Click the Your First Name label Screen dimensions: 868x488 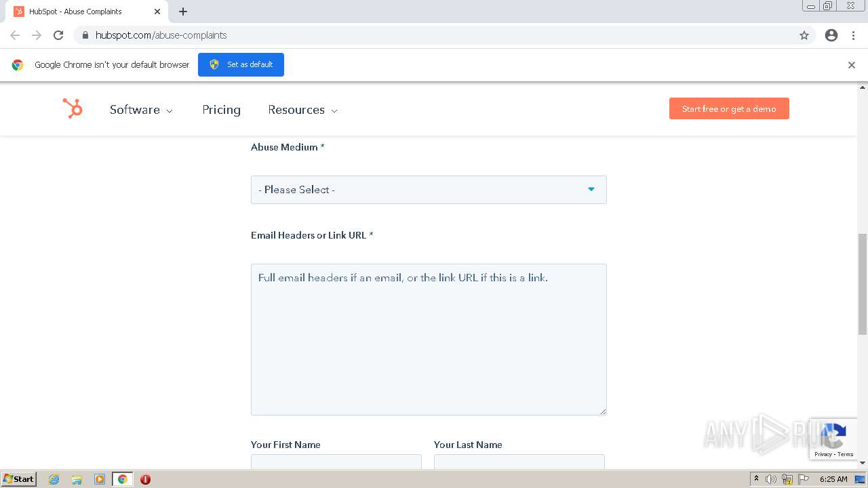pyautogui.click(x=285, y=445)
